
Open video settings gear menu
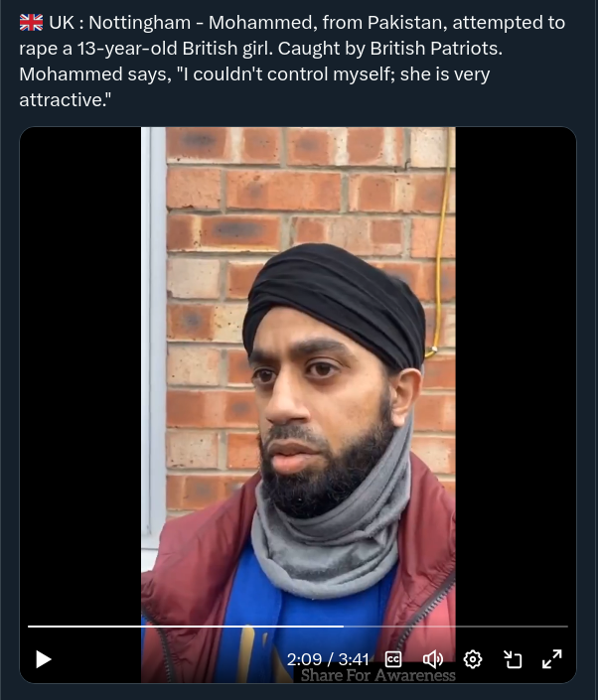point(473,659)
